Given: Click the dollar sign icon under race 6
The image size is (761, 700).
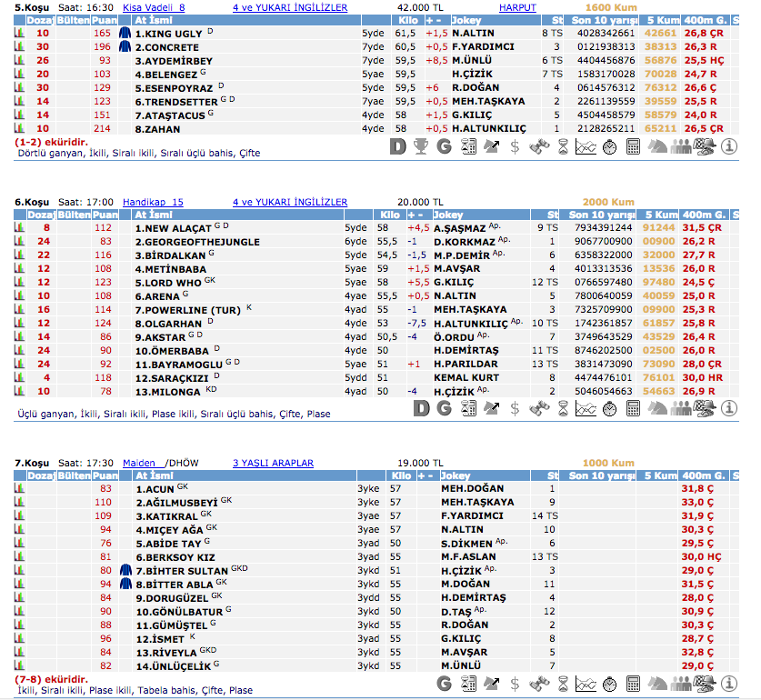Looking at the screenshot, I should [x=515, y=408].
